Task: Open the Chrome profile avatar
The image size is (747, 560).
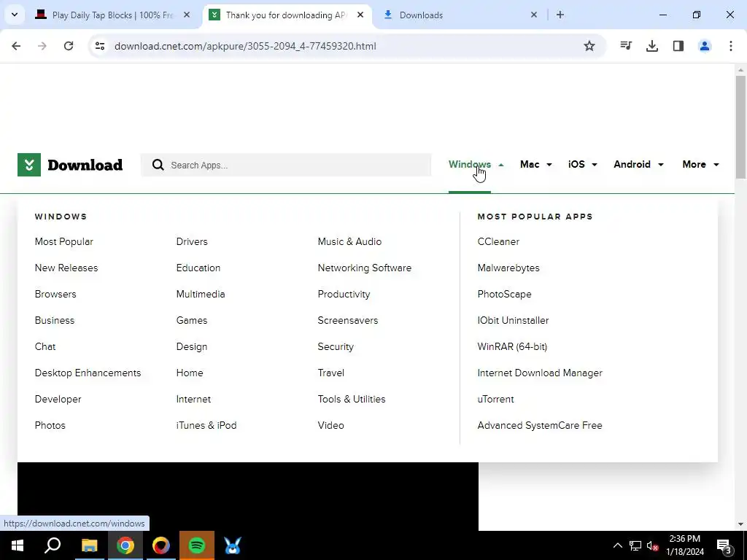Action: 704,46
